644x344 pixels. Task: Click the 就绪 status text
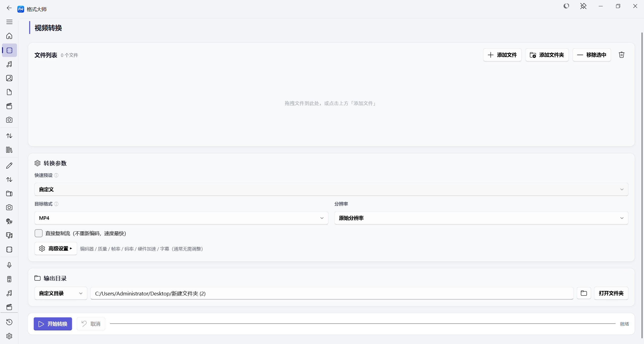[x=624, y=324]
